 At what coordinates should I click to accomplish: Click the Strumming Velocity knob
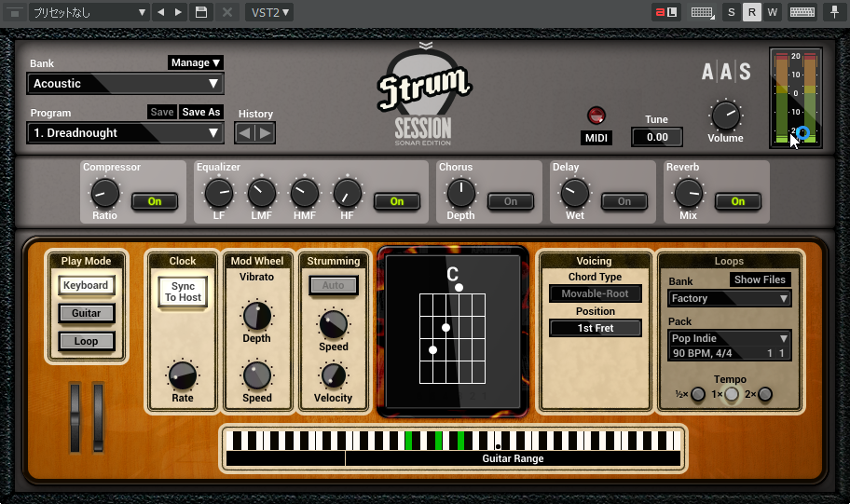(334, 375)
